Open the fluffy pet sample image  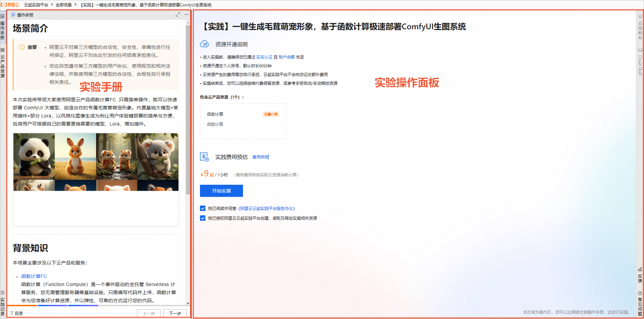click(x=96, y=162)
